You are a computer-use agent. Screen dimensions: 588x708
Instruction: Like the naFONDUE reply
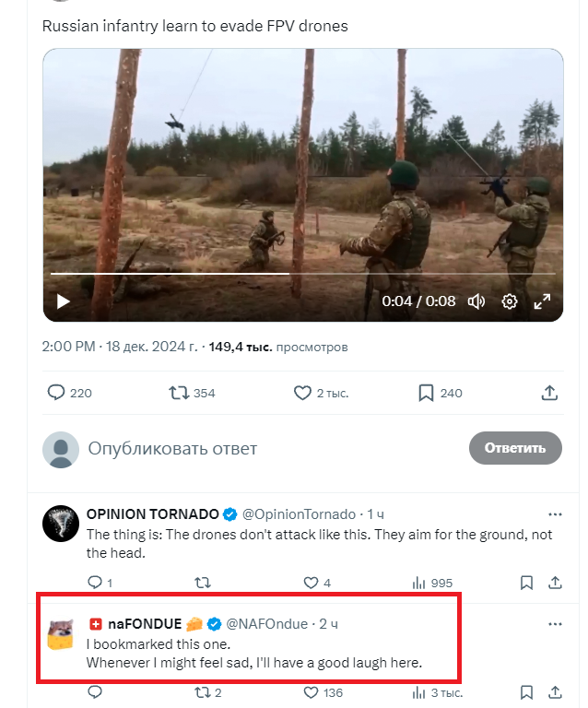(x=312, y=692)
